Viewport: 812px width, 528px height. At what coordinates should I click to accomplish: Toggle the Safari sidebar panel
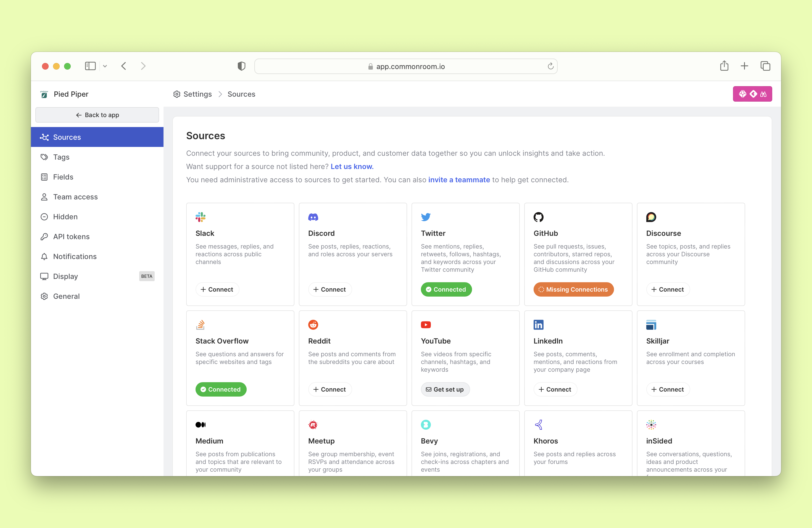point(90,66)
